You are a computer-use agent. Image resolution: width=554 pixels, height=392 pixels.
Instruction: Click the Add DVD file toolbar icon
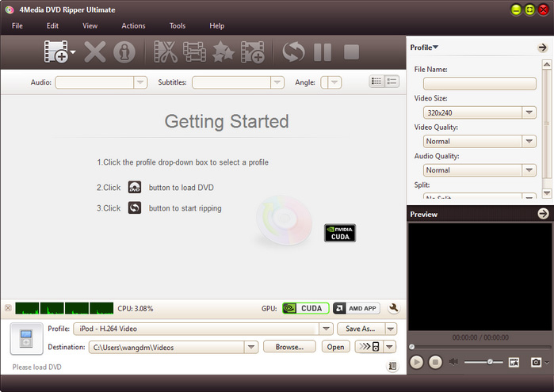[57, 52]
